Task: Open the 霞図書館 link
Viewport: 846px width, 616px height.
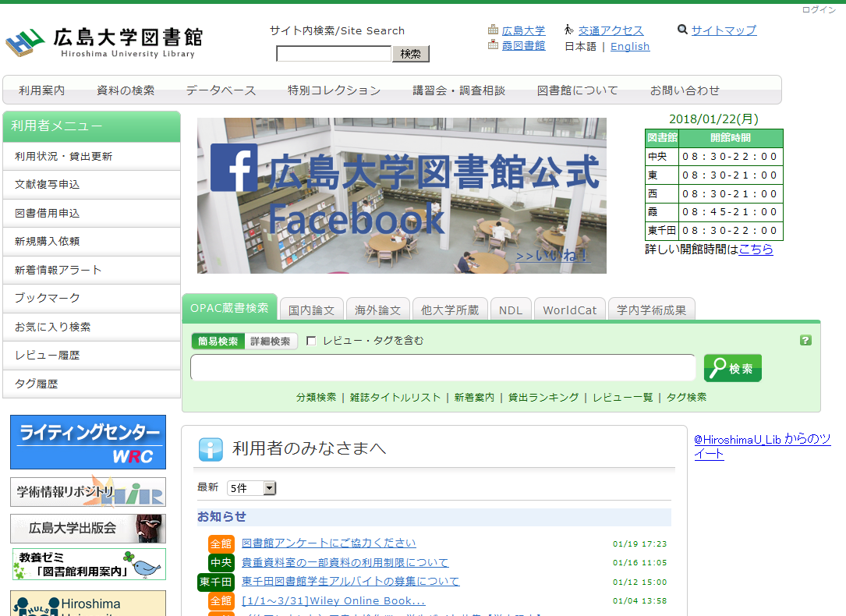Action: (x=523, y=46)
